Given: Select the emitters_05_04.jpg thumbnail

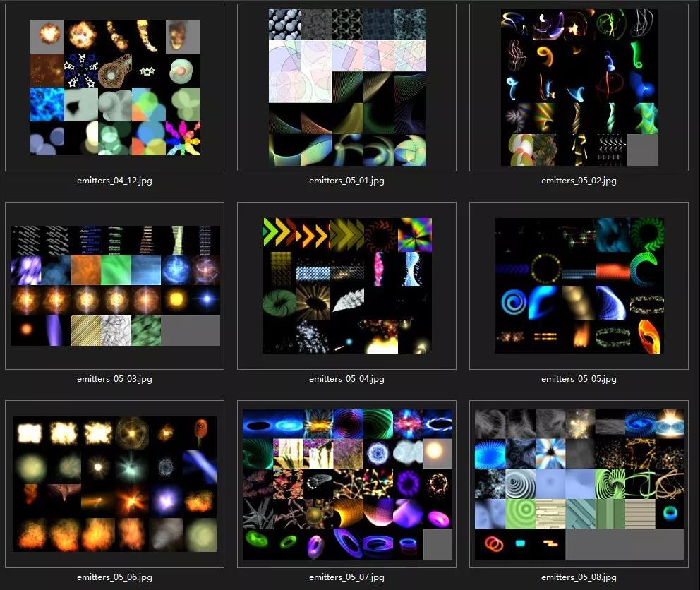Looking at the screenshot, I should point(347,286).
